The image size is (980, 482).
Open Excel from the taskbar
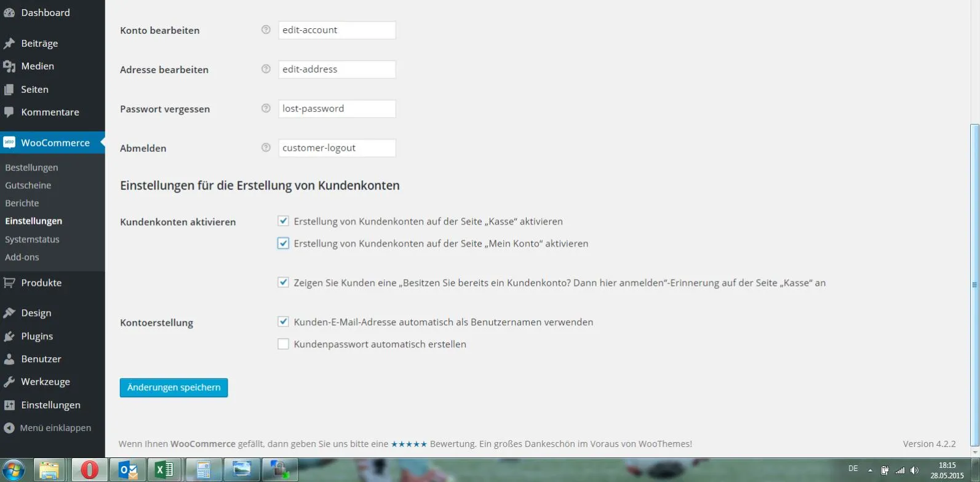click(x=164, y=470)
